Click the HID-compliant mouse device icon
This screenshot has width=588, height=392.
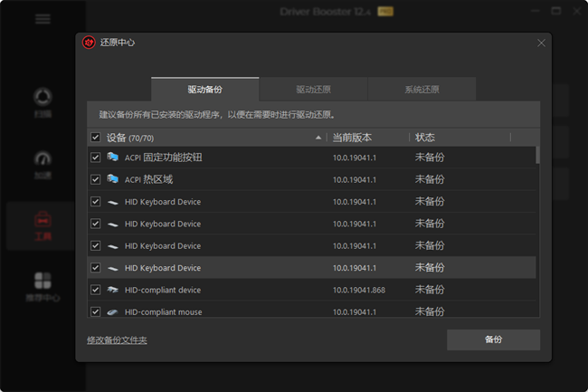pyautogui.click(x=112, y=311)
